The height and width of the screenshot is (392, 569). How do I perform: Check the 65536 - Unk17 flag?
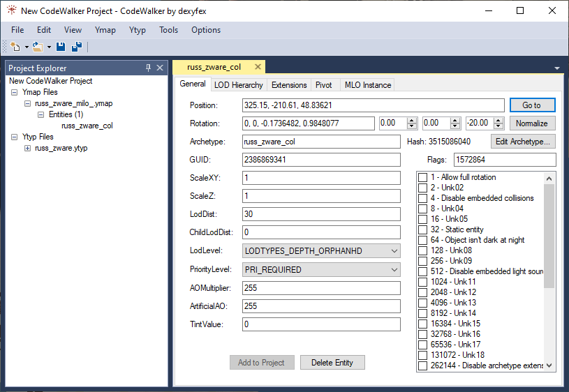423,345
